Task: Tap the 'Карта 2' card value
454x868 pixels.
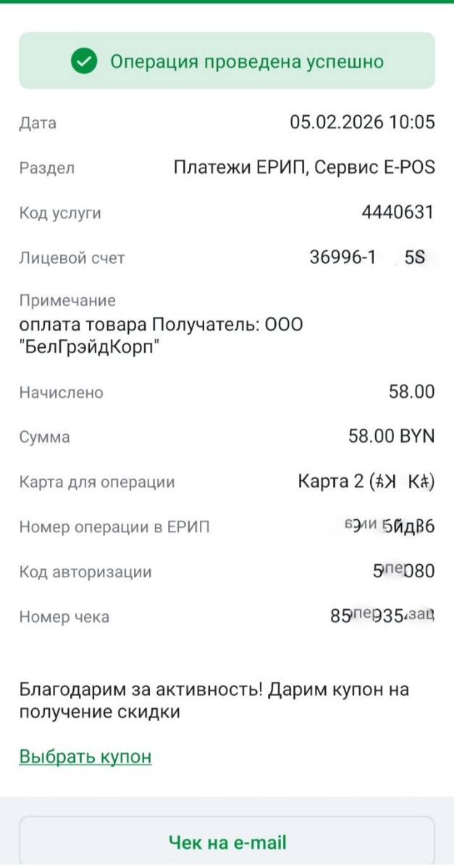Action: click(366, 482)
